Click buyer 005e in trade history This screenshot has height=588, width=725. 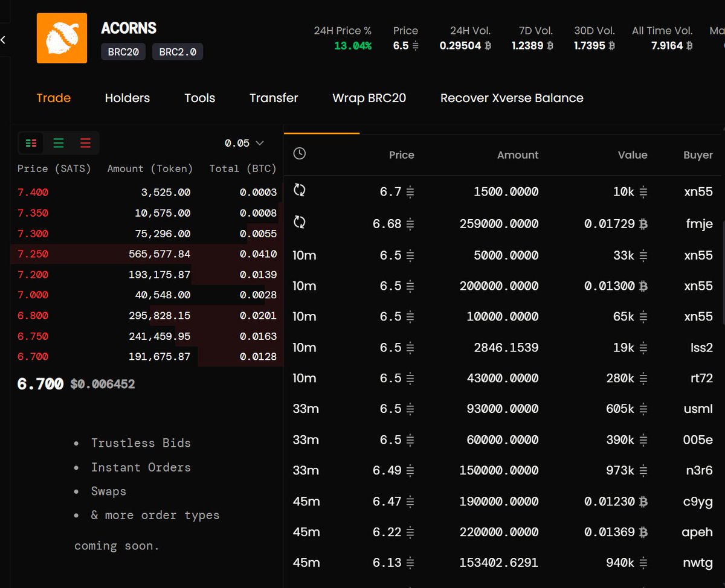pos(698,440)
